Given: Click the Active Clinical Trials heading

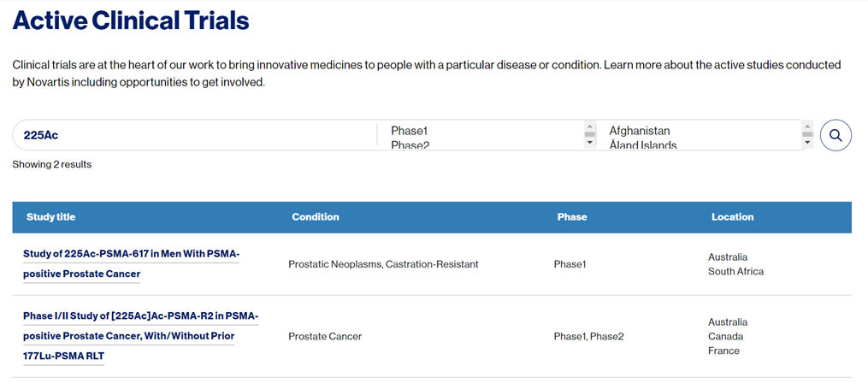Looking at the screenshot, I should 131,21.
